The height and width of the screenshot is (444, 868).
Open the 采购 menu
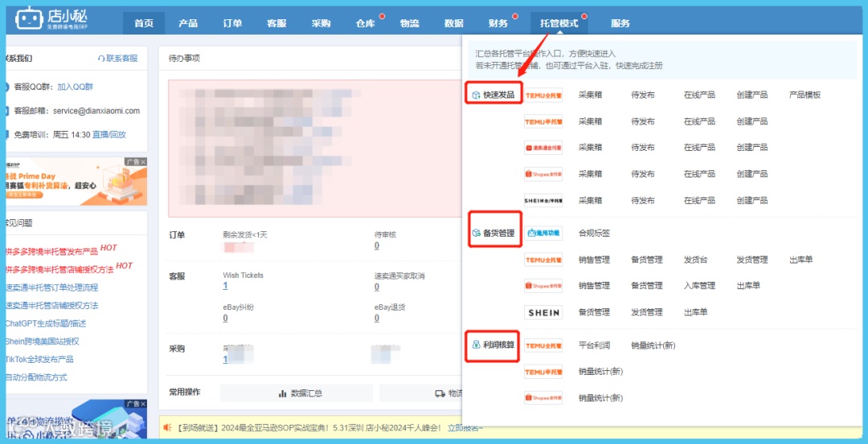pyautogui.click(x=321, y=23)
